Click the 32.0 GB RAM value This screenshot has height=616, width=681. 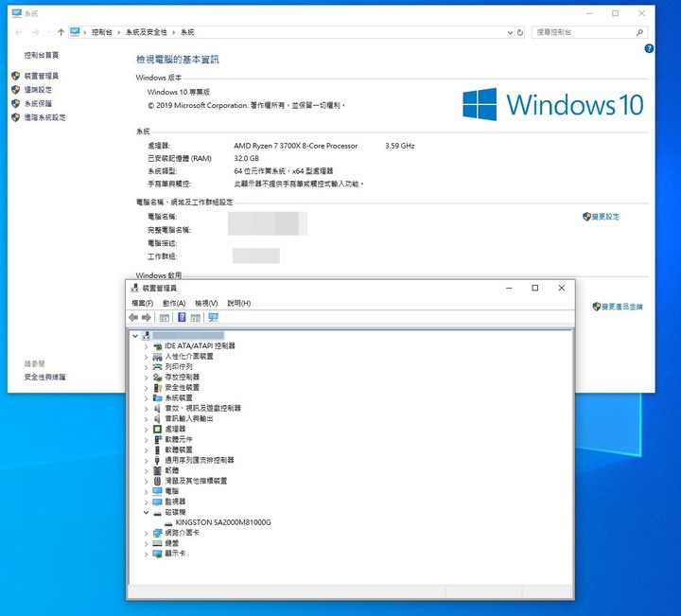(246, 159)
